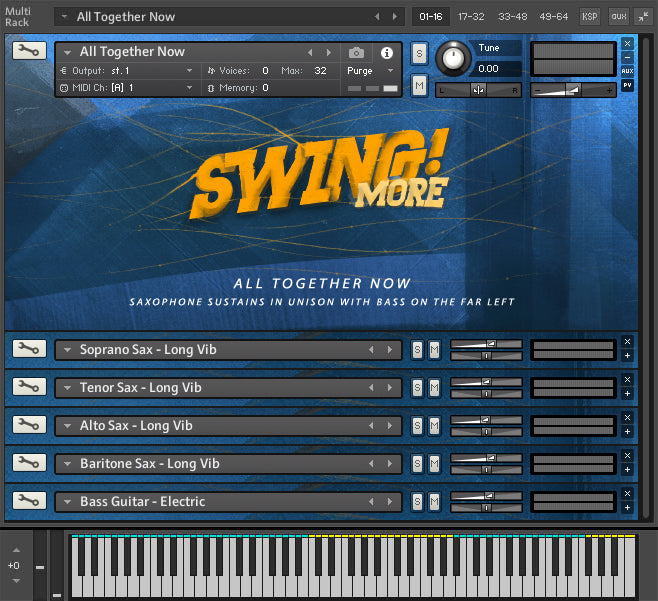Toggle the aux sends button in header

pos(618,16)
